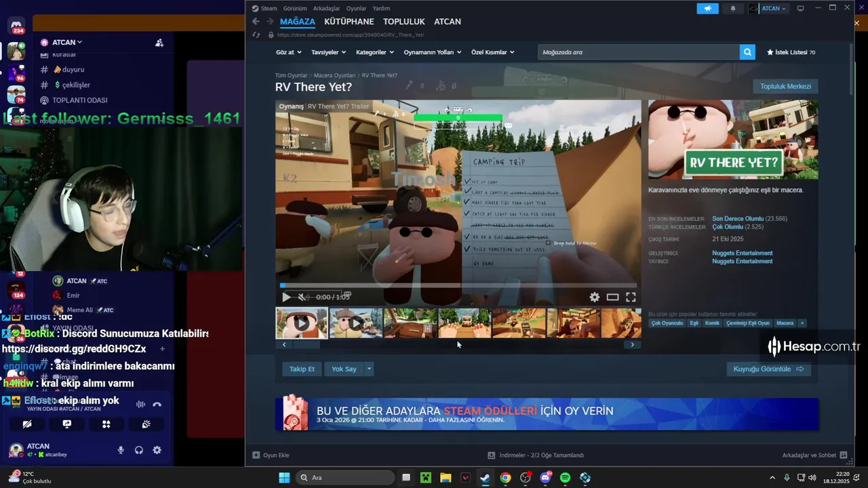Open Nuggets Entertainment developer link

tap(742, 253)
